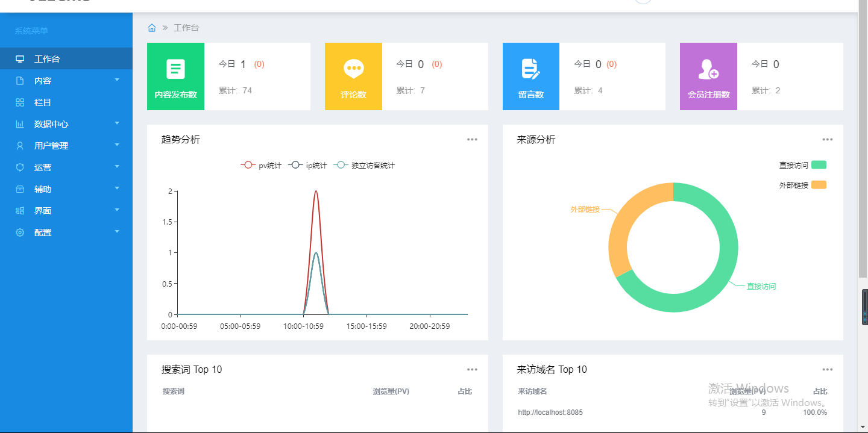
Task: Expand the 数据中心 sidebar menu
Action: coord(66,124)
